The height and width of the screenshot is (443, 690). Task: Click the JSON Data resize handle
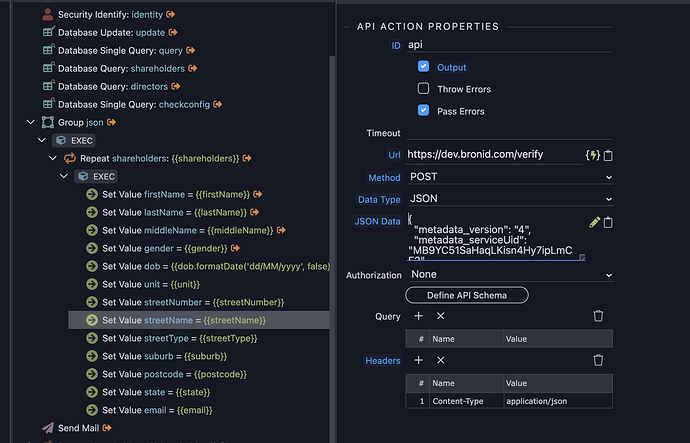pyautogui.click(x=582, y=257)
